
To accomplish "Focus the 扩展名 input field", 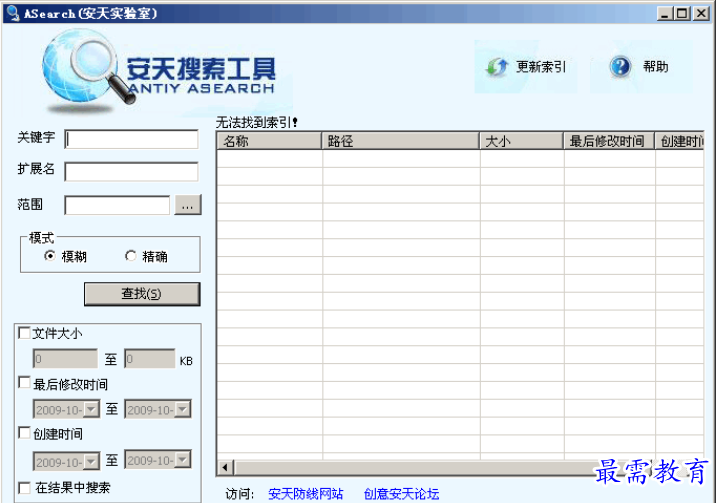I will [131, 171].
